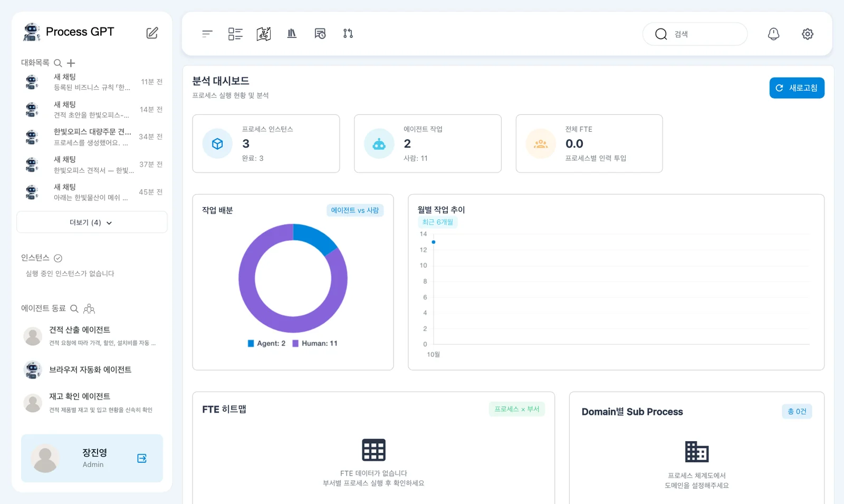Viewport: 844px width, 504px height.
Task: Click the FTE heatmap grid icon
Action: (x=373, y=450)
